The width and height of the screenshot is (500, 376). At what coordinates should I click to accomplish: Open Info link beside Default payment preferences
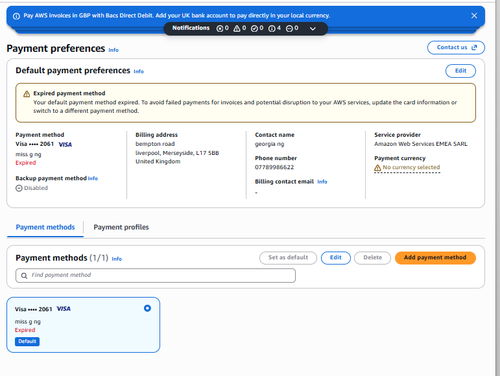pos(139,71)
